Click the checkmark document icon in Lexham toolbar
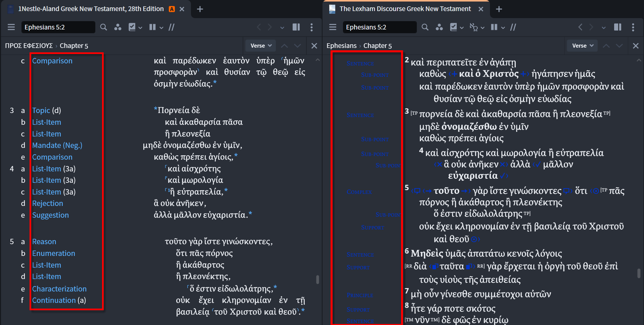Image resolution: width=644 pixels, height=325 pixels. 454,27
